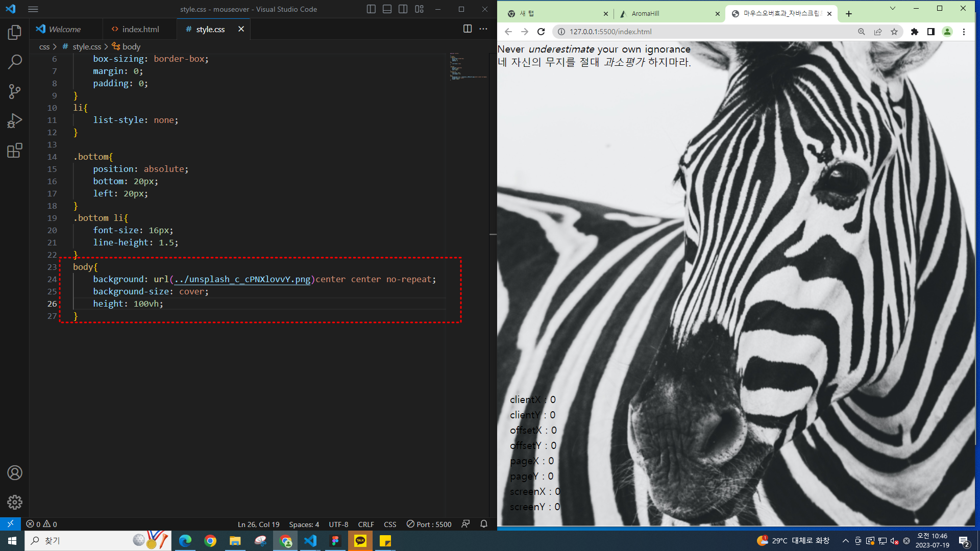980x551 pixels.
Task: Open Source Control view
Action: 15,92
